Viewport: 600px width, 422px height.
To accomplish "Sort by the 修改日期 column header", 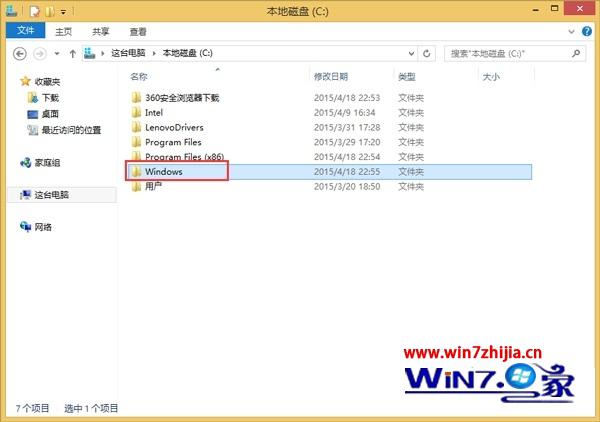I will pos(331,77).
